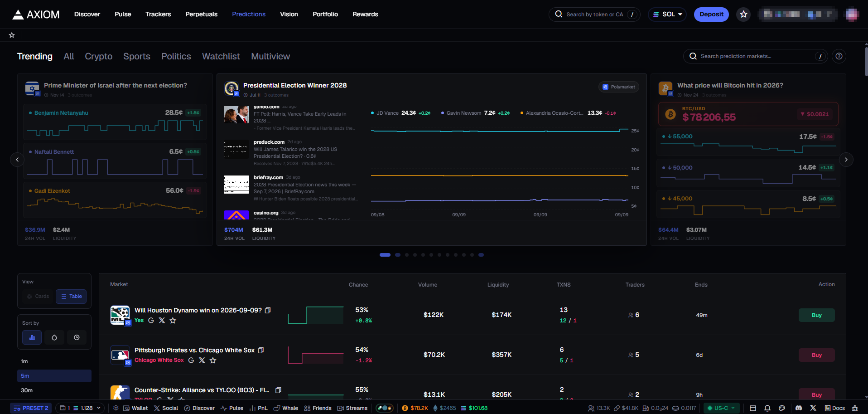
Task: Open PRESET 2 settings
Action: (31, 408)
